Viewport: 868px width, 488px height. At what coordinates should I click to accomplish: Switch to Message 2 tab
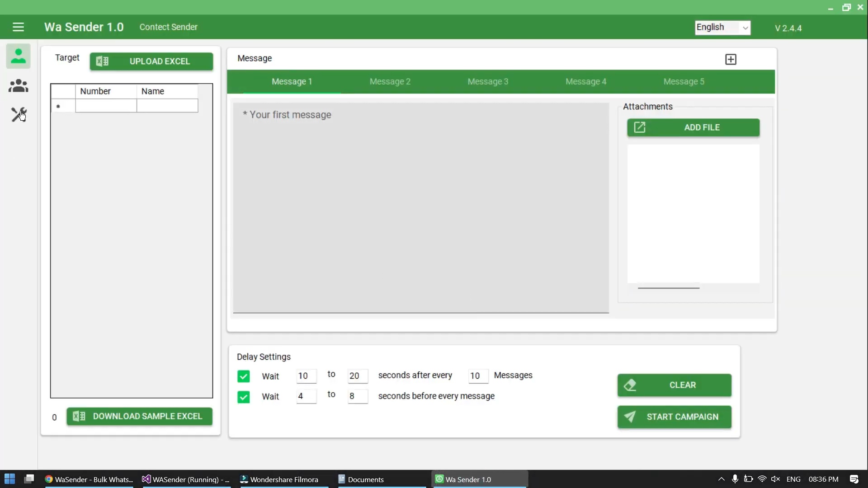390,82
